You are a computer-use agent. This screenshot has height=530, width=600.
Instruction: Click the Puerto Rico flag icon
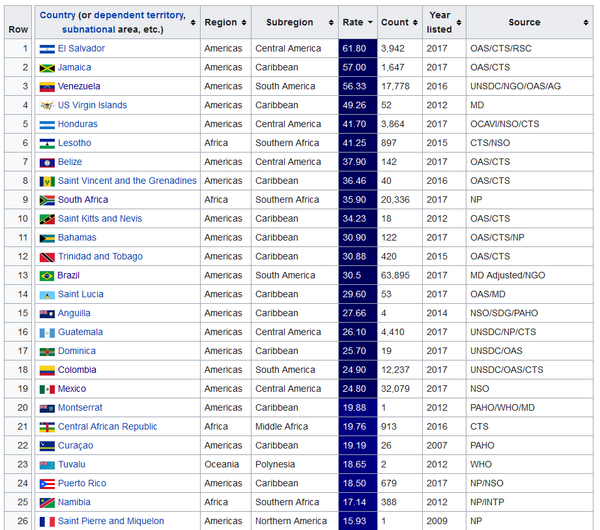pos(46,484)
